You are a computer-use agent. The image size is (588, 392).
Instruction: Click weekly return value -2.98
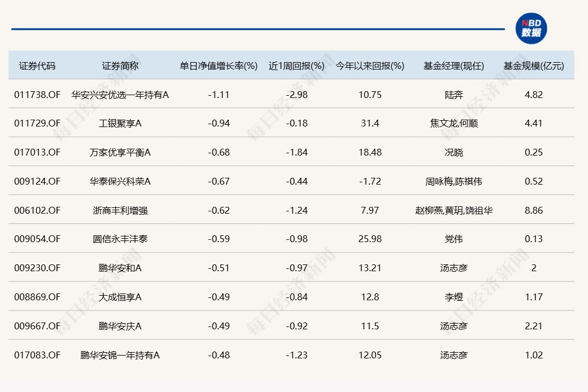pos(297,95)
